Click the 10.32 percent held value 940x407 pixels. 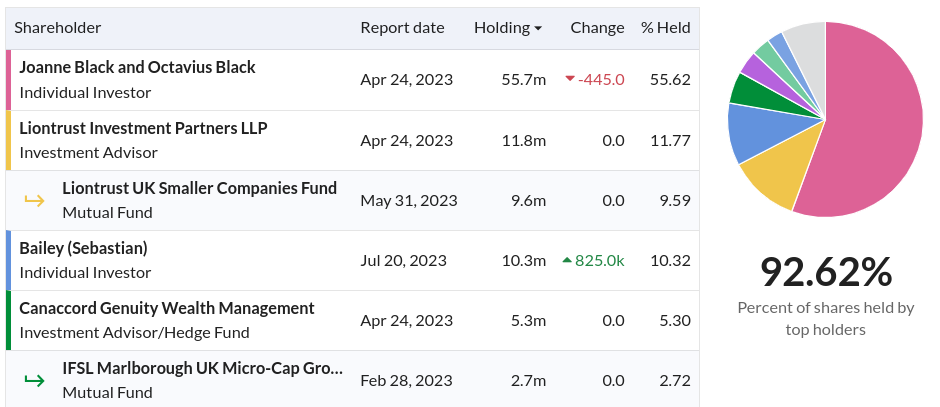(x=670, y=260)
